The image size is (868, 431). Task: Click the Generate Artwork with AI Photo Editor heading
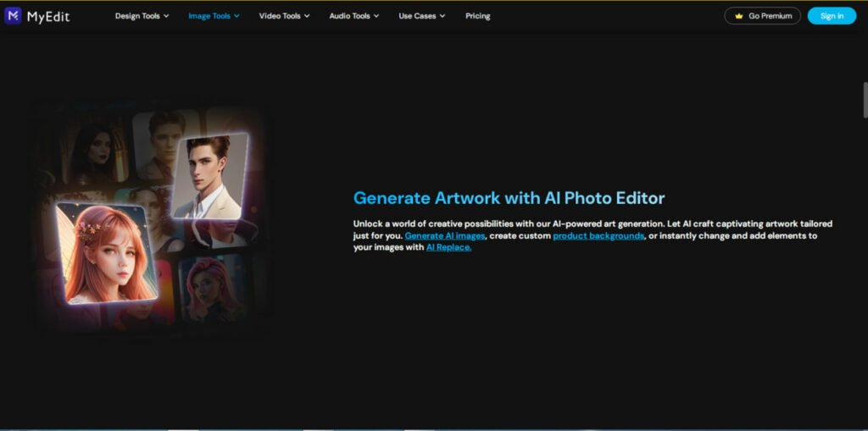coord(509,198)
